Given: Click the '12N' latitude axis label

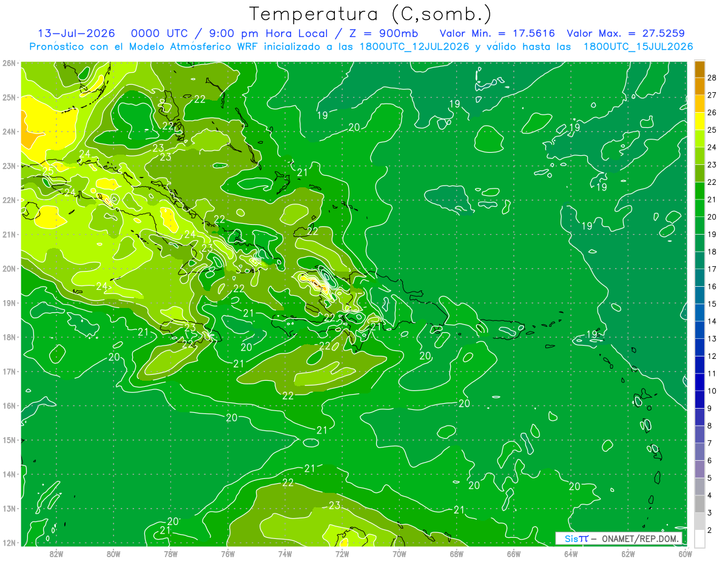Looking at the screenshot, I should 8,543.
